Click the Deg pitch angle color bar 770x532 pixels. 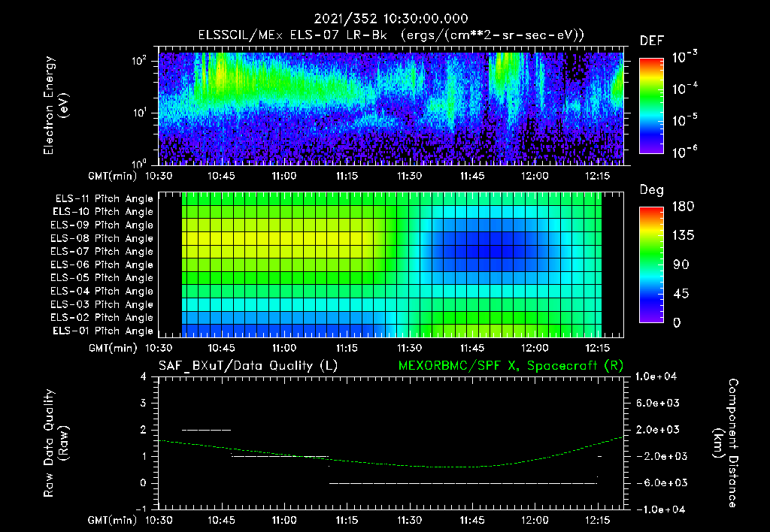pos(651,265)
